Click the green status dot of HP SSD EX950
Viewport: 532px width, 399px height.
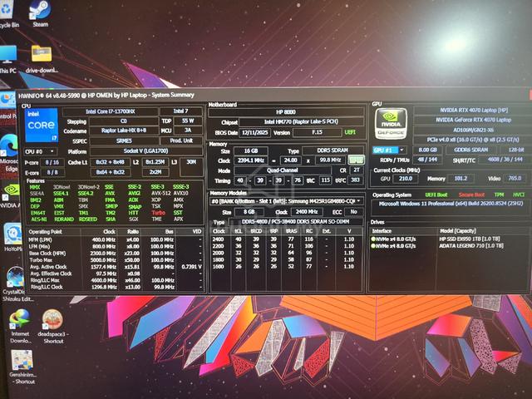click(x=373, y=239)
